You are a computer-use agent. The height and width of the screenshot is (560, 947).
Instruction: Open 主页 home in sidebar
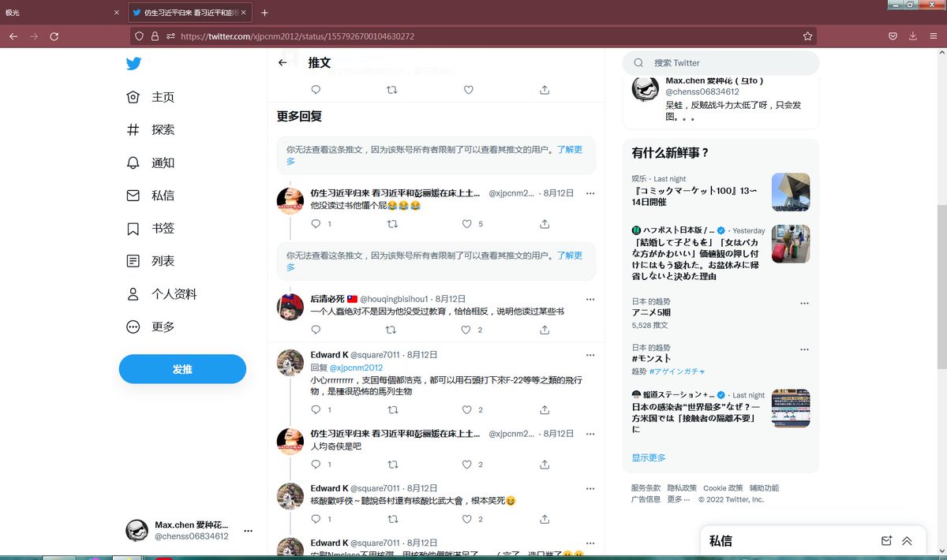pos(151,97)
